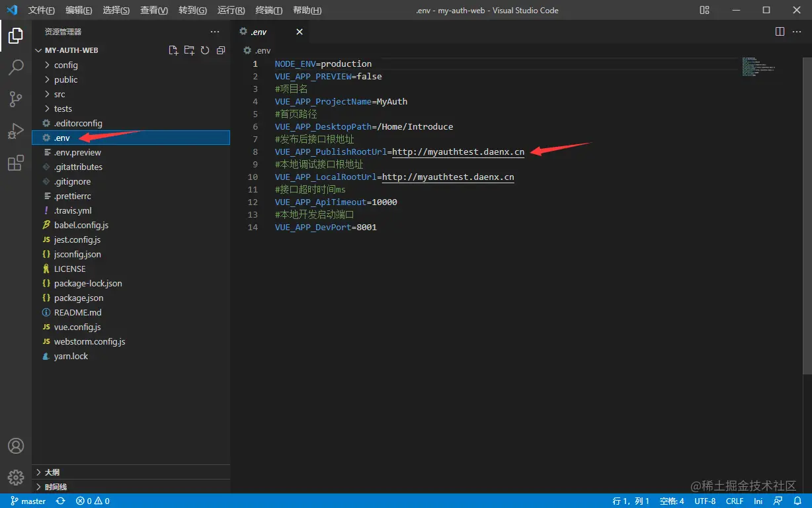The width and height of the screenshot is (812, 508).
Task: Click the LocalRootUrl link on line 10
Action: click(x=448, y=177)
